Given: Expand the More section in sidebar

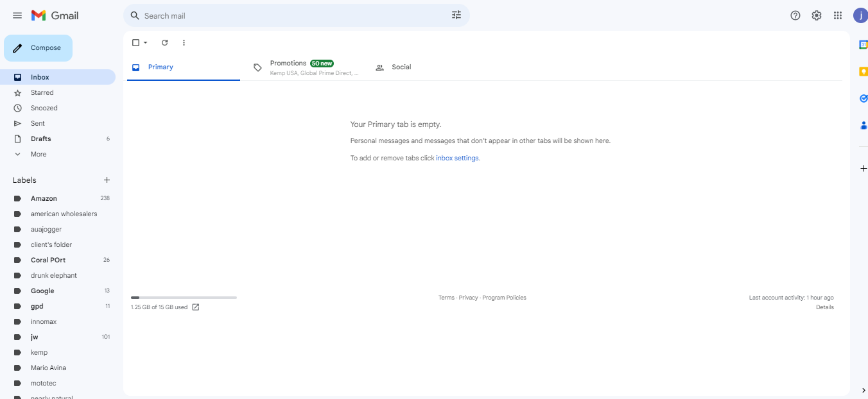Looking at the screenshot, I should click(x=58, y=154).
